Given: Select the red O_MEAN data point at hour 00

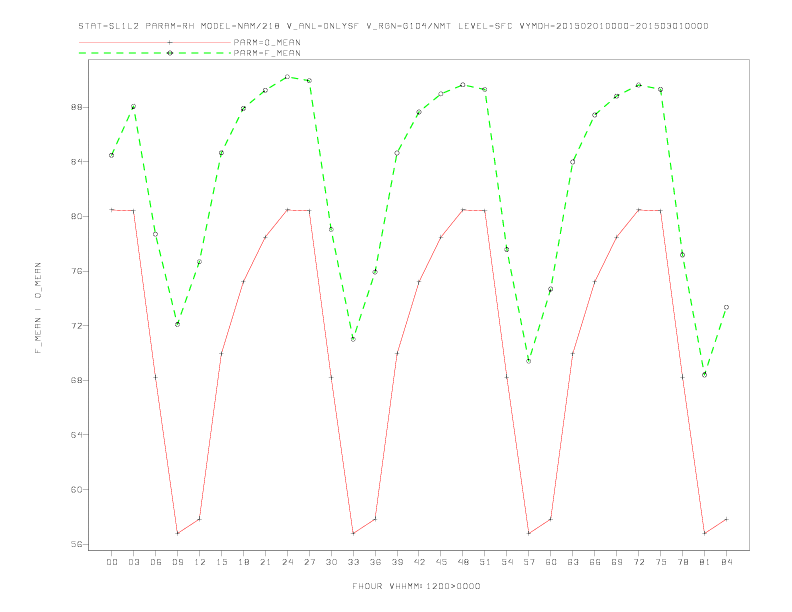Looking at the screenshot, I should [112, 210].
